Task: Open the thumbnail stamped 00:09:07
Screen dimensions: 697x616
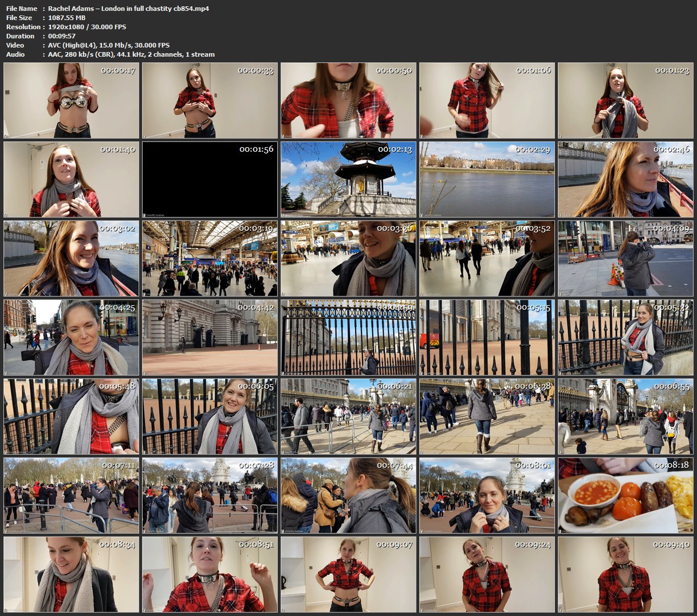Action: point(349,575)
